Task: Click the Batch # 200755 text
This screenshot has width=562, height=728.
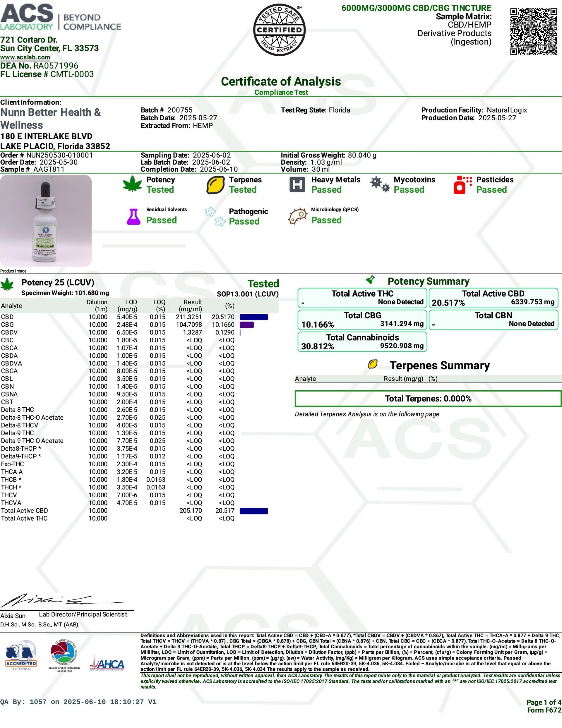Action: tap(167, 110)
